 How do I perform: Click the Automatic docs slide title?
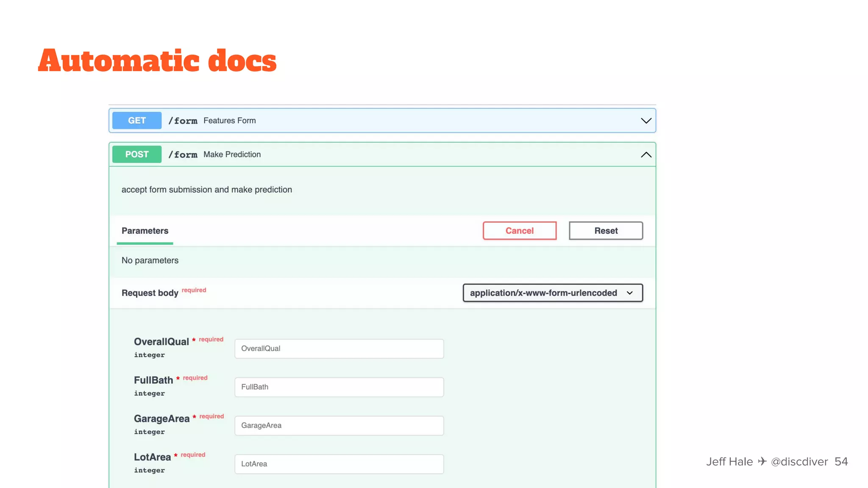point(157,61)
